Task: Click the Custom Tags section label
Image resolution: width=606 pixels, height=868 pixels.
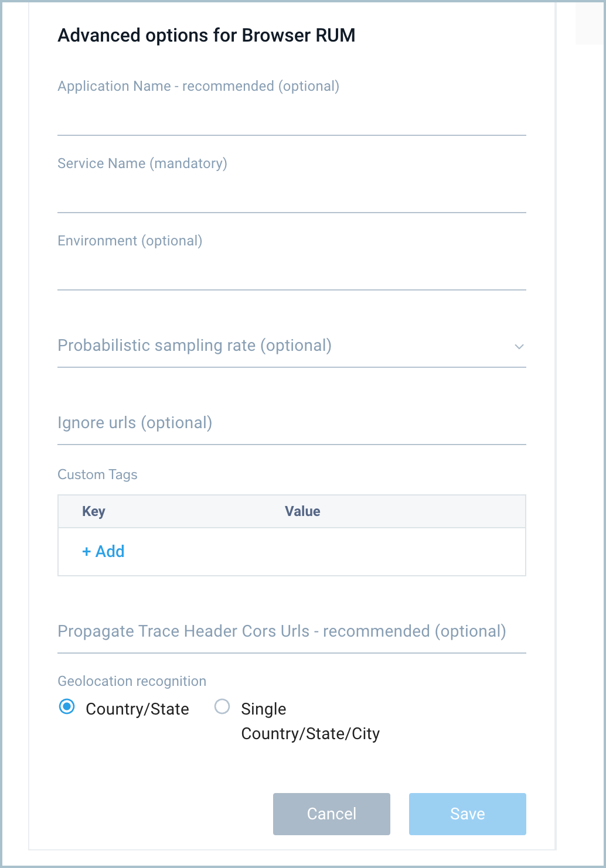Action: point(97,474)
